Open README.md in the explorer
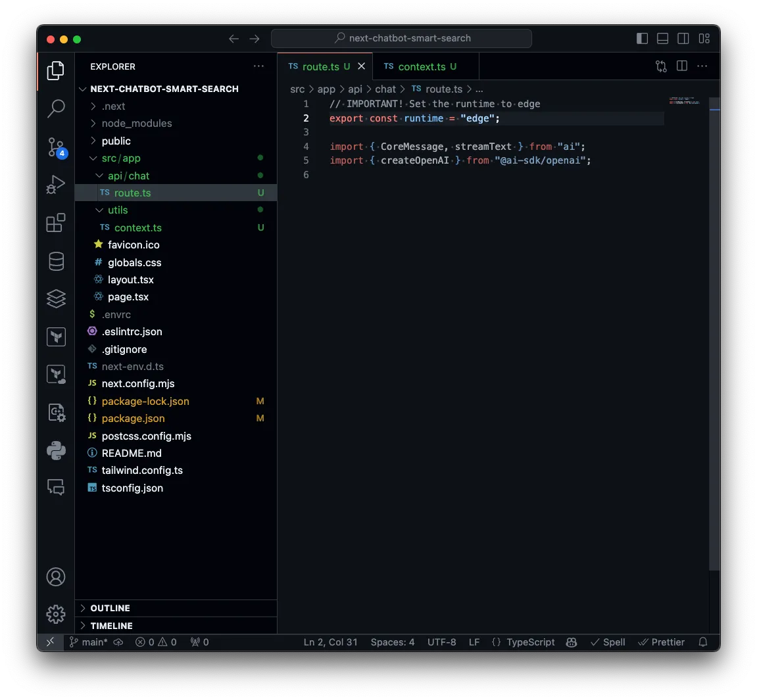757x700 pixels. point(176,453)
